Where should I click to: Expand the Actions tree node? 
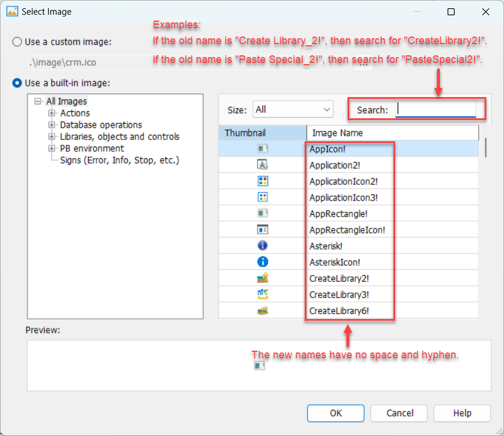point(52,113)
